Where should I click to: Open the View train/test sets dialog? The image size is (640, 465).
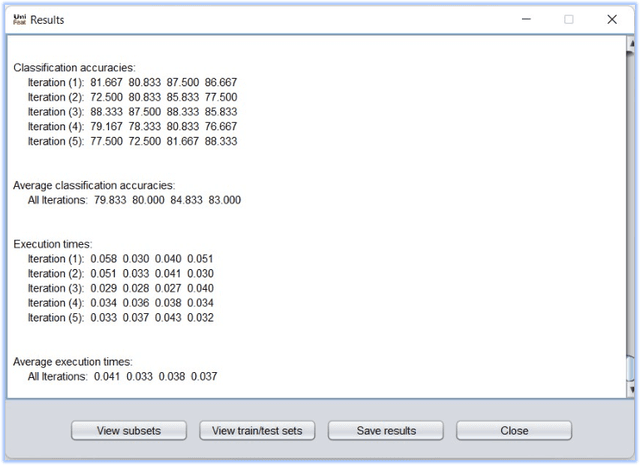257,430
